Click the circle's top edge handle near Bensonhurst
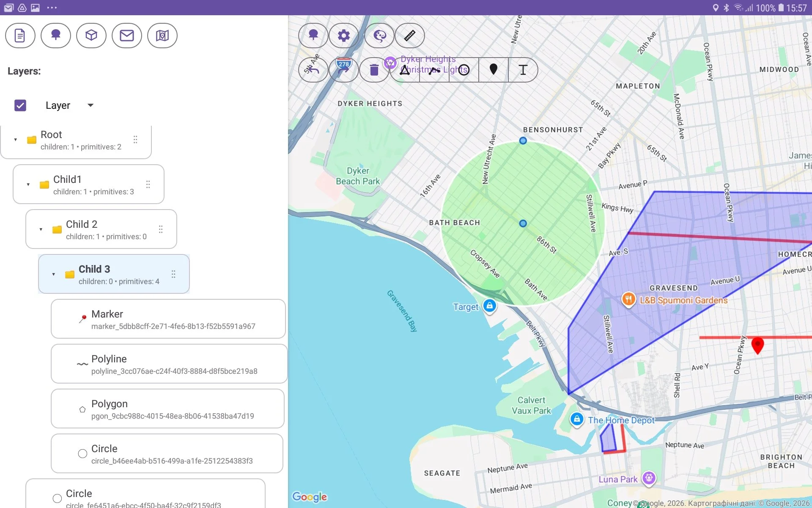This screenshot has height=508, width=812. 523,141
